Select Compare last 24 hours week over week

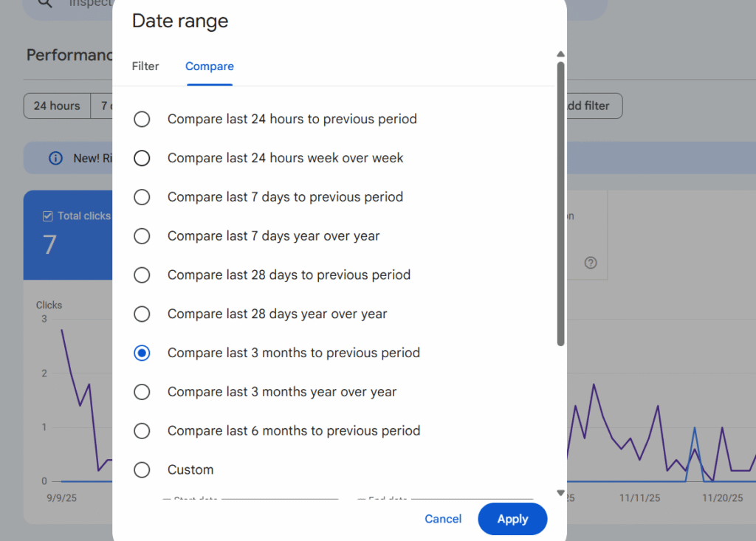point(142,158)
